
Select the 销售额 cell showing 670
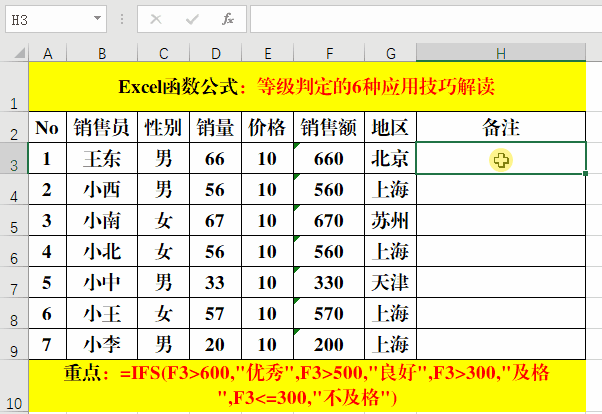click(x=328, y=220)
